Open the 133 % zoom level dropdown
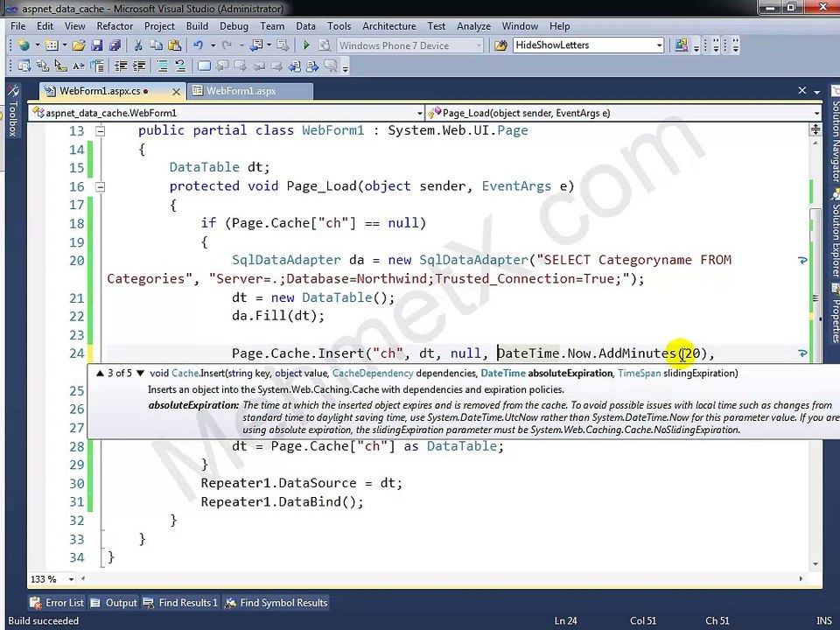 coord(71,579)
